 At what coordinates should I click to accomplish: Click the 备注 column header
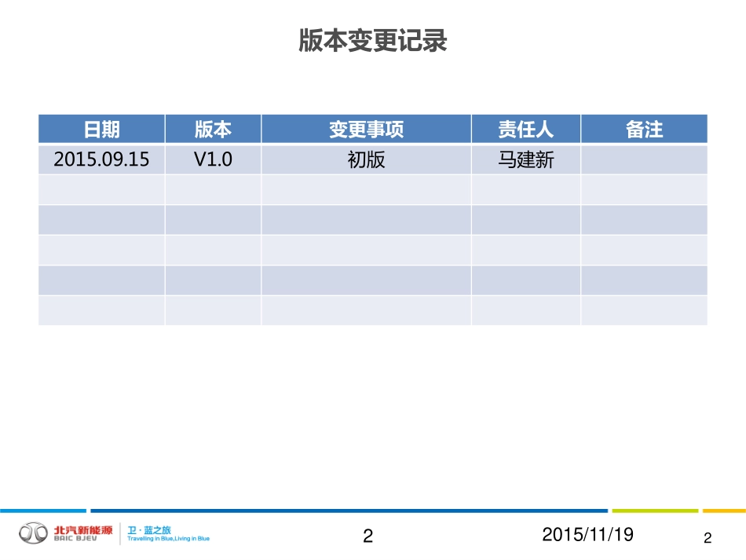point(644,129)
